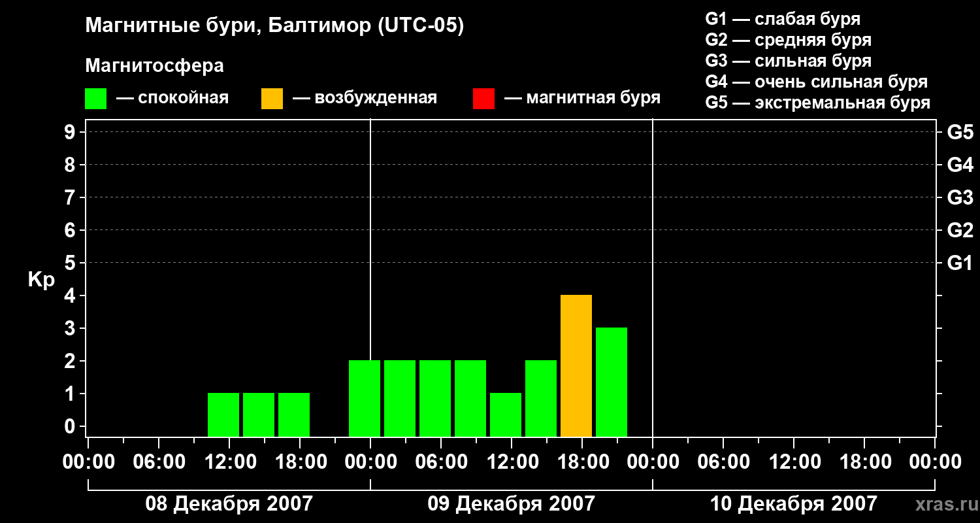Select the green Kp 3 bar on 09 December
Image resolution: width=980 pixels, height=523 pixels.
tap(612, 382)
